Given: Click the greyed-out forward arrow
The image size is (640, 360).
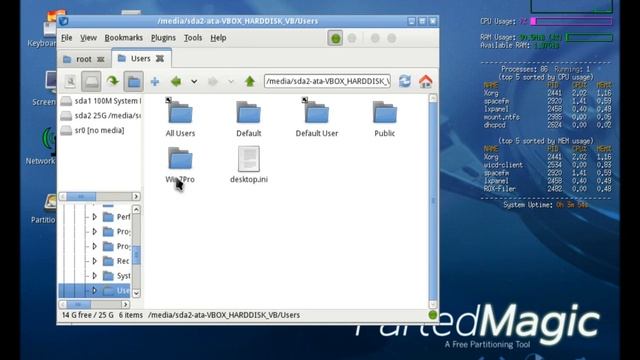Looking at the screenshot, I should [213, 82].
